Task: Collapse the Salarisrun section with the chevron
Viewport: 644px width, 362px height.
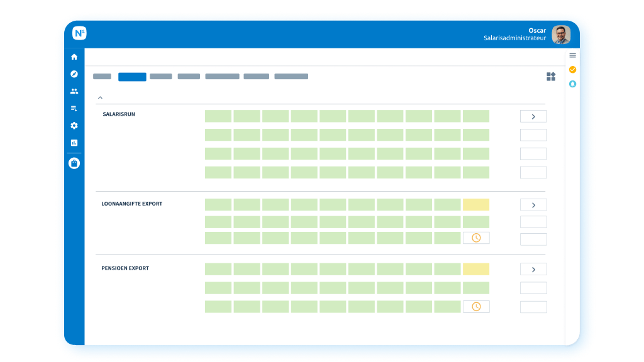Action: click(x=99, y=99)
